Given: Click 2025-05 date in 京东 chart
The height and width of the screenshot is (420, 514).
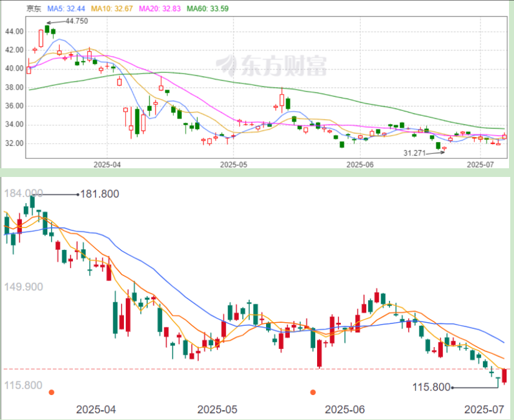Looking at the screenshot, I should 234,165.
